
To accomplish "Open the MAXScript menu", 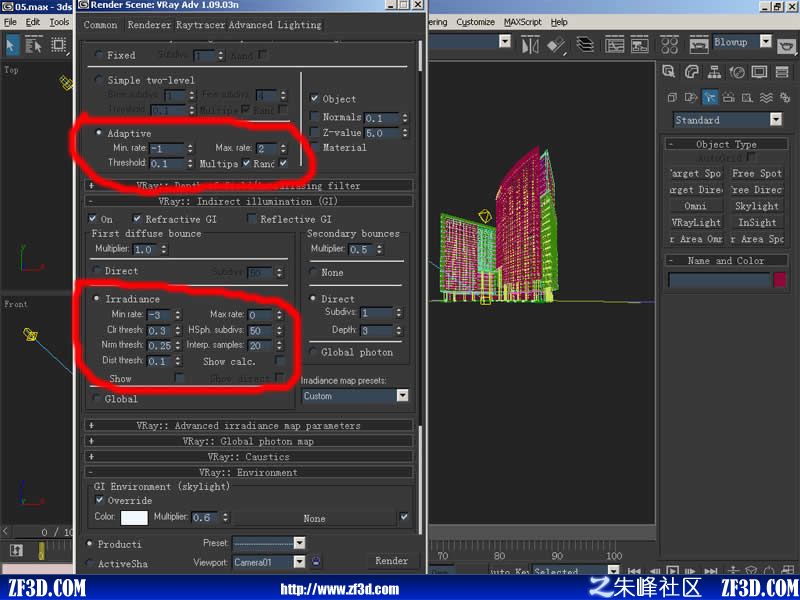I will coord(523,22).
